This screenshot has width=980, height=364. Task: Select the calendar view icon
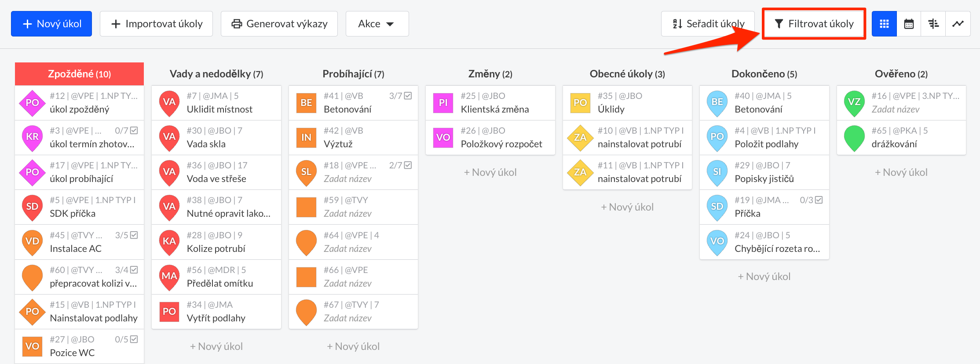(x=909, y=24)
